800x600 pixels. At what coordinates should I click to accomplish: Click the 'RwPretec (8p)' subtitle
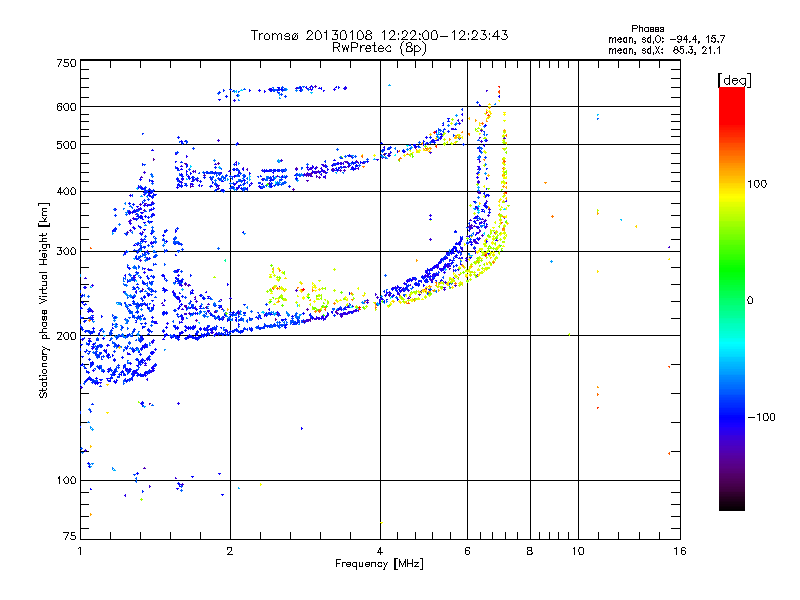379,48
